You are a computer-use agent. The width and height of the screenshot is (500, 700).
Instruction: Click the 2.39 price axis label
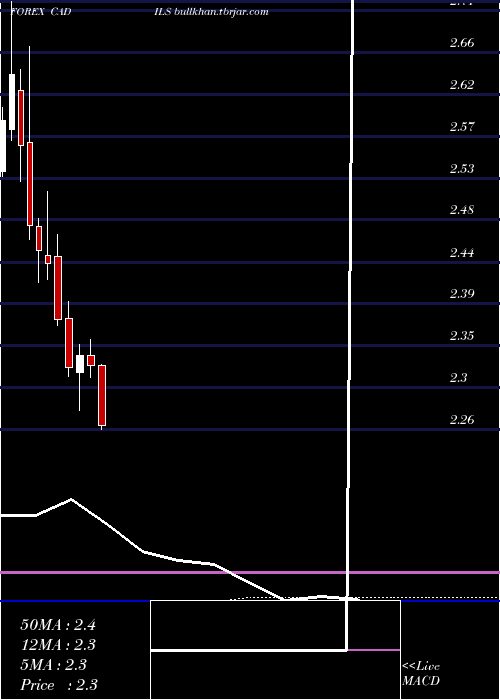click(x=462, y=294)
